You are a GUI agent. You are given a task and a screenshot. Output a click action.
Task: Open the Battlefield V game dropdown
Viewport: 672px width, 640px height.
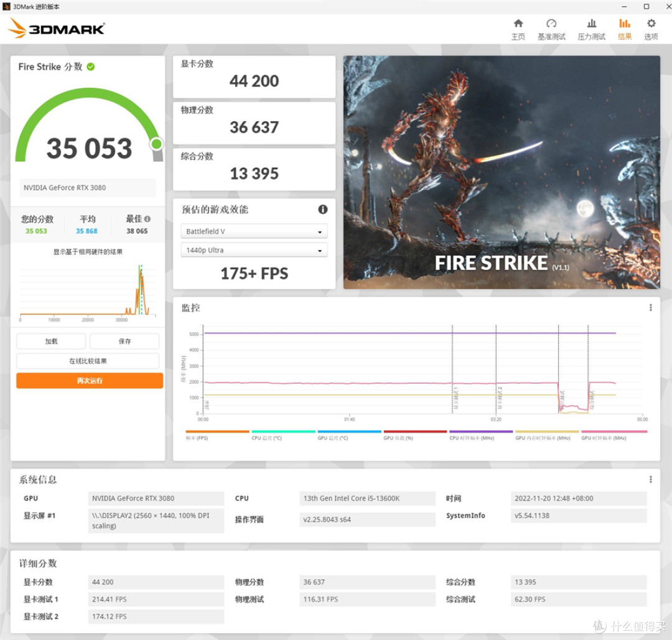click(254, 231)
